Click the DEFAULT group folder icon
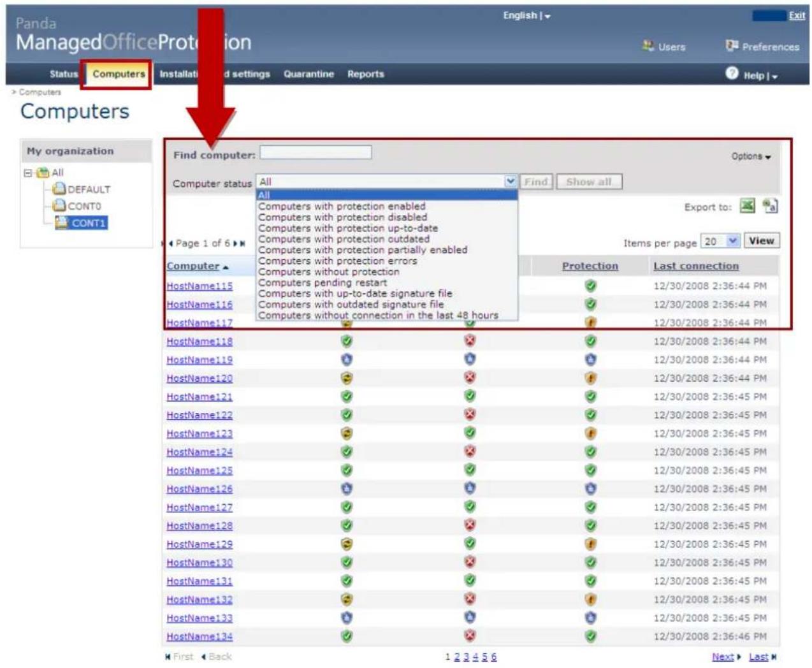The height and width of the screenshot is (668, 812). (x=59, y=189)
